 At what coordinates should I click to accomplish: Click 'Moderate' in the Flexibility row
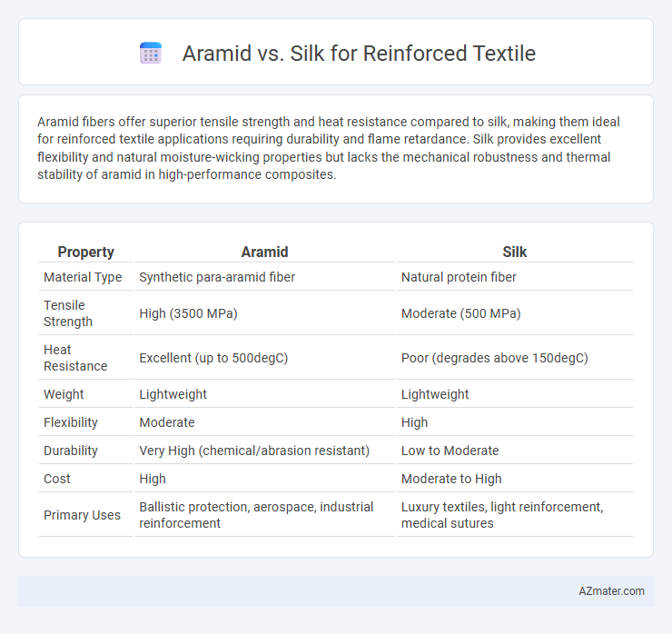[x=167, y=422]
